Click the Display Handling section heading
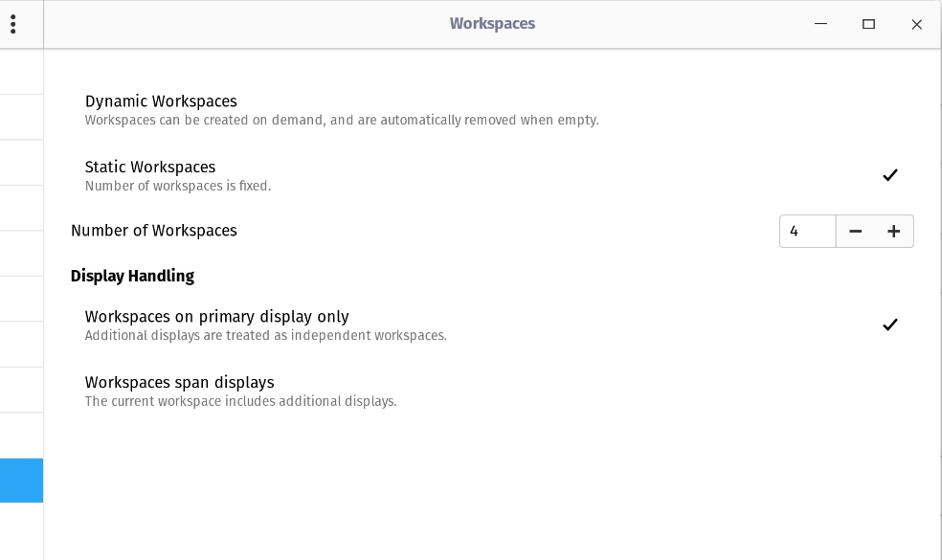This screenshot has height=560, width=942. [132, 276]
